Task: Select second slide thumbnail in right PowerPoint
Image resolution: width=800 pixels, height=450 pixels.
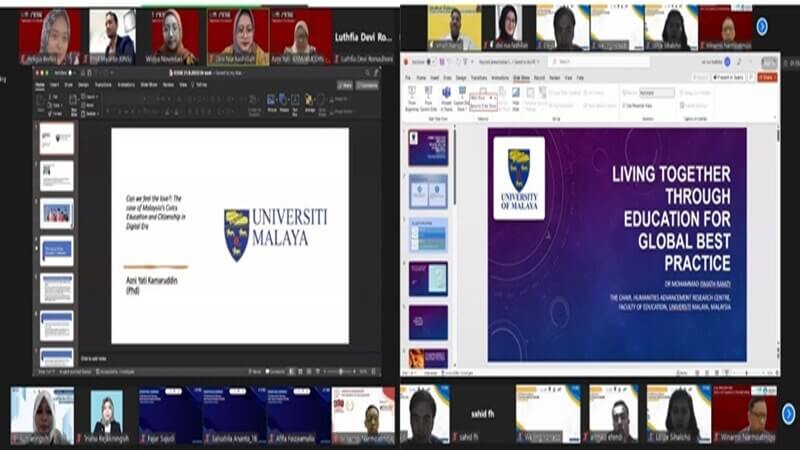Action: tap(428, 191)
